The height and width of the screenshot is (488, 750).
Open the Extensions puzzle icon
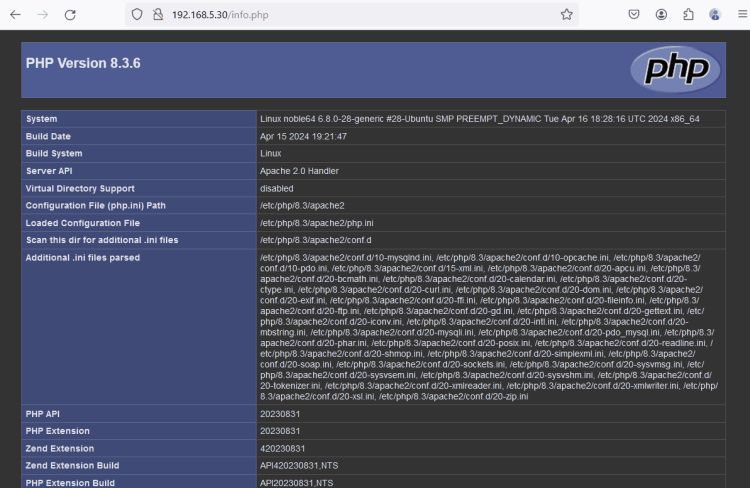(689, 15)
